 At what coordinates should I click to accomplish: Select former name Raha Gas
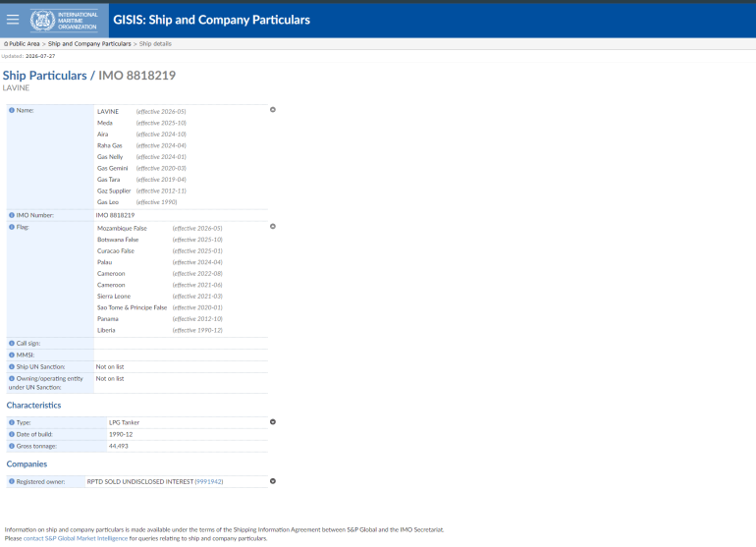(110, 145)
